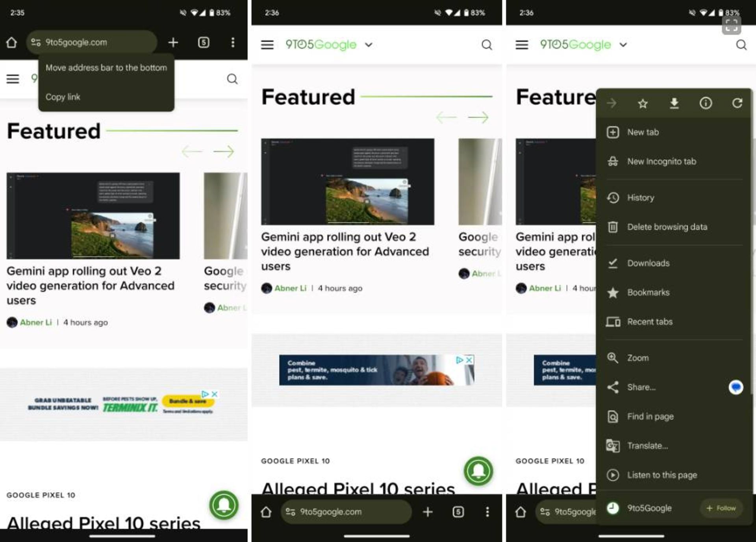Viewport: 756px width, 542px height.
Task: Open the page info circle icon
Action: click(x=705, y=104)
